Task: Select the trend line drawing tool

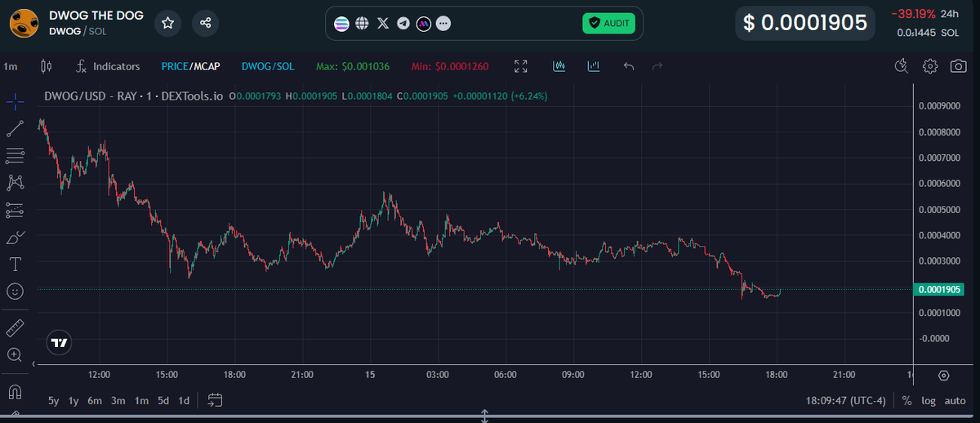Action: point(15,128)
